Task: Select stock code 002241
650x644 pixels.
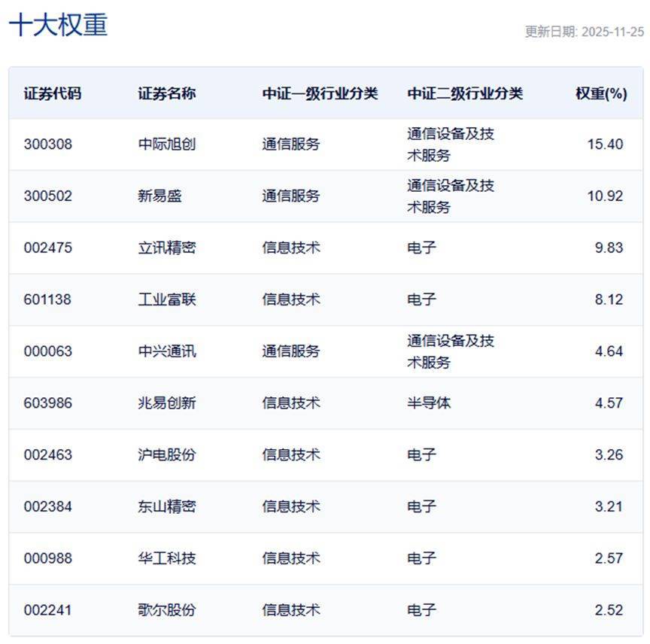Action: (47, 610)
